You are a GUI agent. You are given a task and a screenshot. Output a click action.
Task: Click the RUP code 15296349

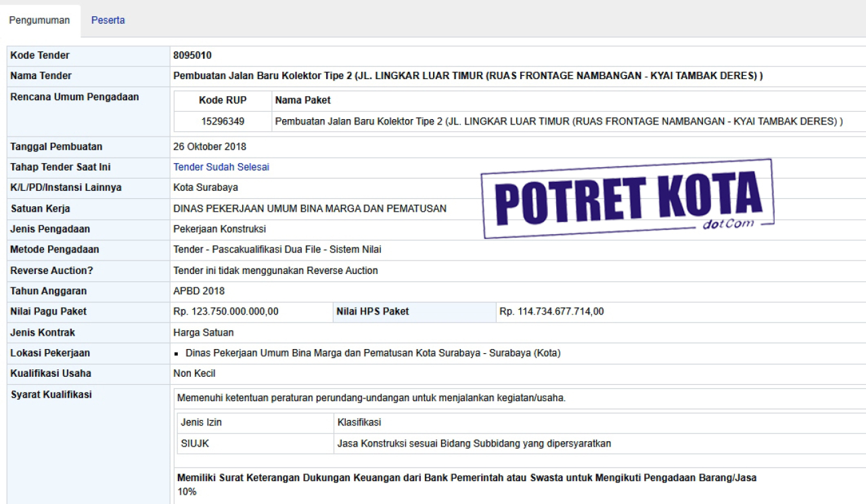point(223,122)
